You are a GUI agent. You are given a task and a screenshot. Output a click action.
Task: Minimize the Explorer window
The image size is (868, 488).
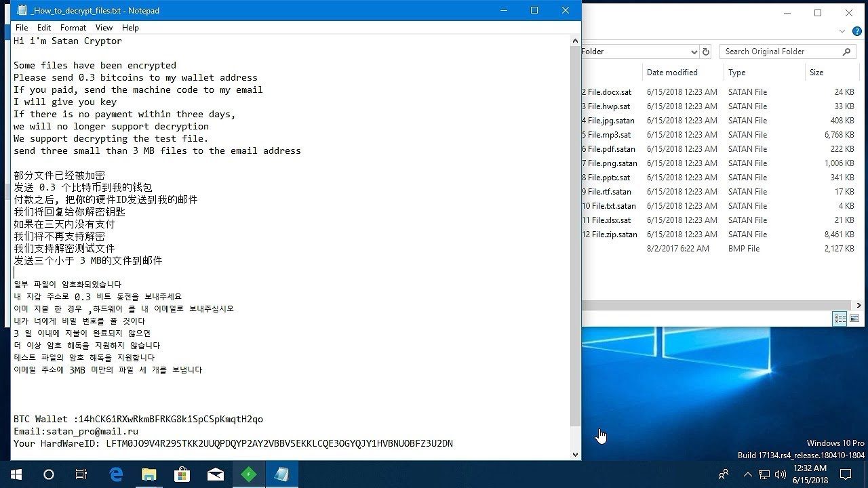pos(787,13)
